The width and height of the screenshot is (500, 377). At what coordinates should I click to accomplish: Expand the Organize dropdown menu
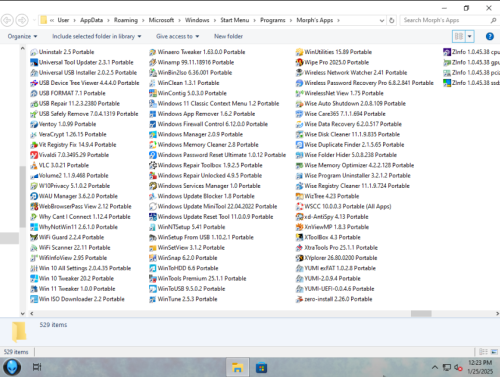(22, 36)
